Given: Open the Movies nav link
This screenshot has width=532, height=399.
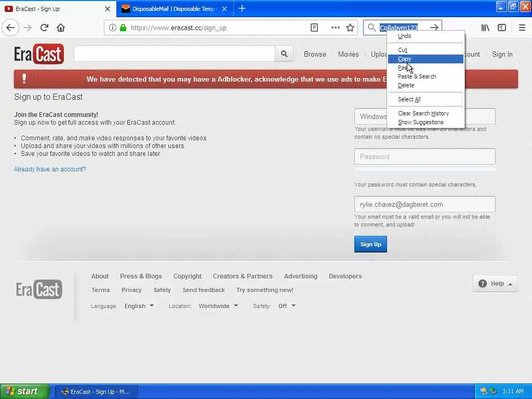Looking at the screenshot, I should [348, 54].
